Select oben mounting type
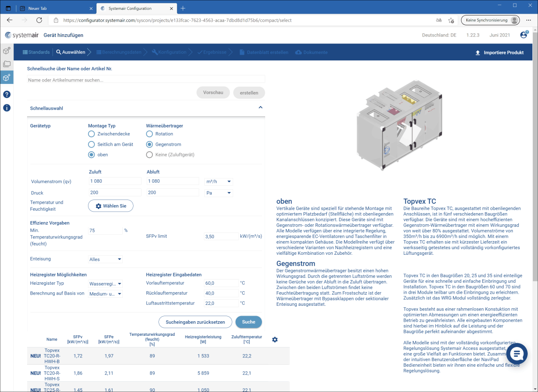Screen dimensions: 538x392 click(91, 155)
